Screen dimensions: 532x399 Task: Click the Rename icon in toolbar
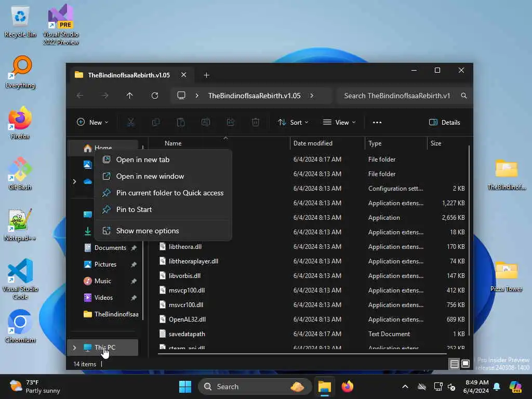tap(206, 123)
